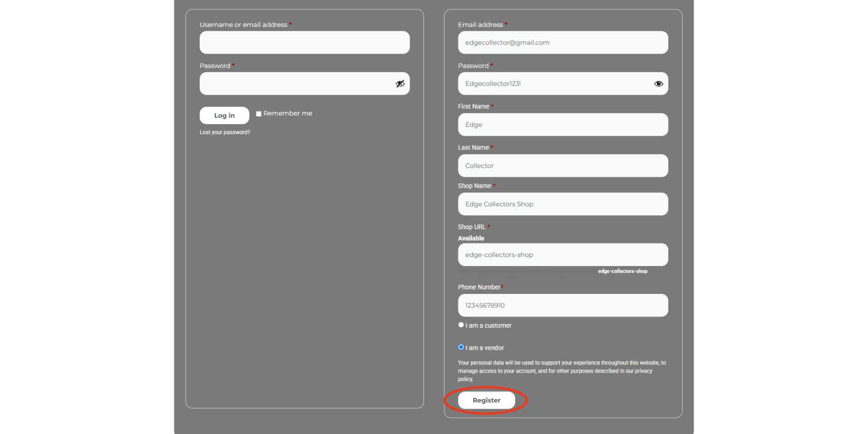The image size is (868, 434).
Task: Open the 'Lost your password?' link
Action: [225, 132]
